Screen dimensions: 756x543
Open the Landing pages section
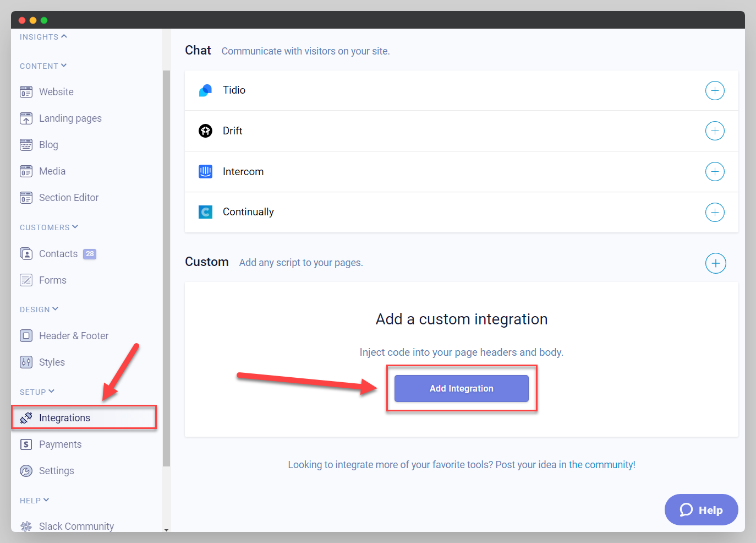pos(26,118)
